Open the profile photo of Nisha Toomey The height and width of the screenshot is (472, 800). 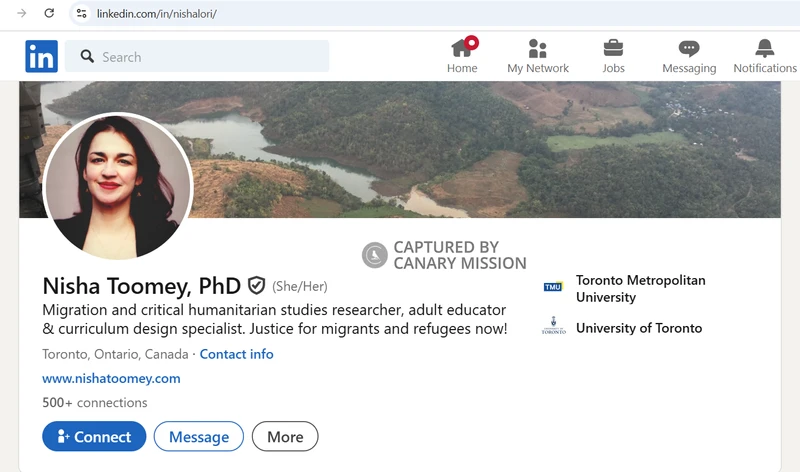[118, 186]
